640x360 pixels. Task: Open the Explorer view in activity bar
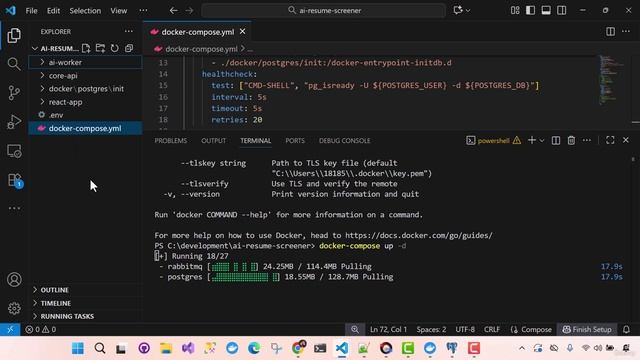[14, 36]
